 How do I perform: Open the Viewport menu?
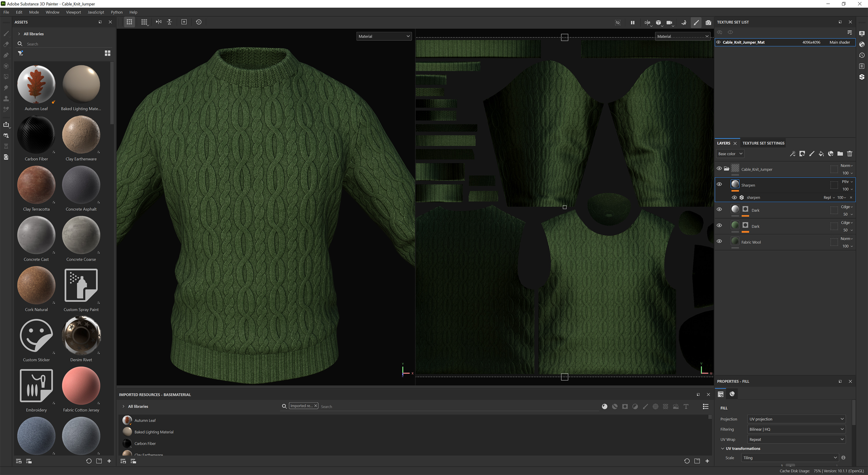tap(73, 12)
